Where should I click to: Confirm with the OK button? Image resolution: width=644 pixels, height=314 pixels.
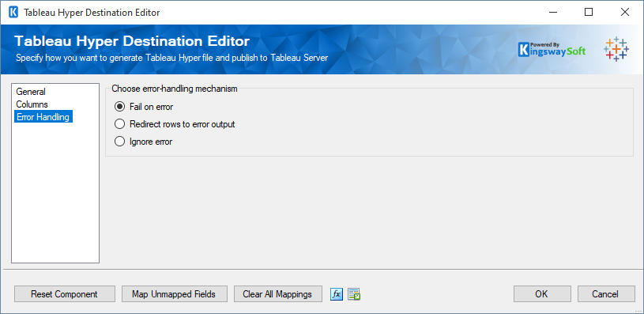542,294
